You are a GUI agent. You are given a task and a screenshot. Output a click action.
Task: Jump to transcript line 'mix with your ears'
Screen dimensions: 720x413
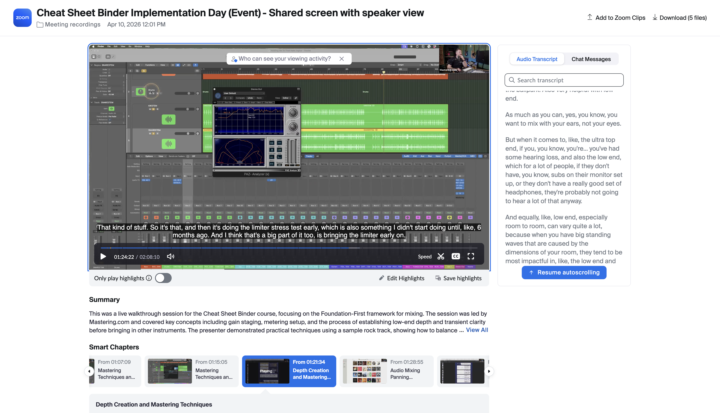click(563, 119)
